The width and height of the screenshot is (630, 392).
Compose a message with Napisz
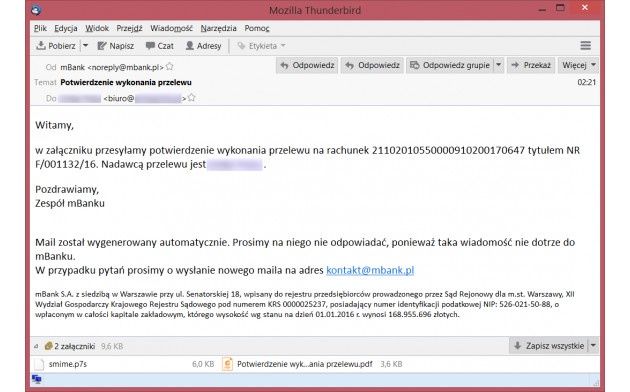116,46
